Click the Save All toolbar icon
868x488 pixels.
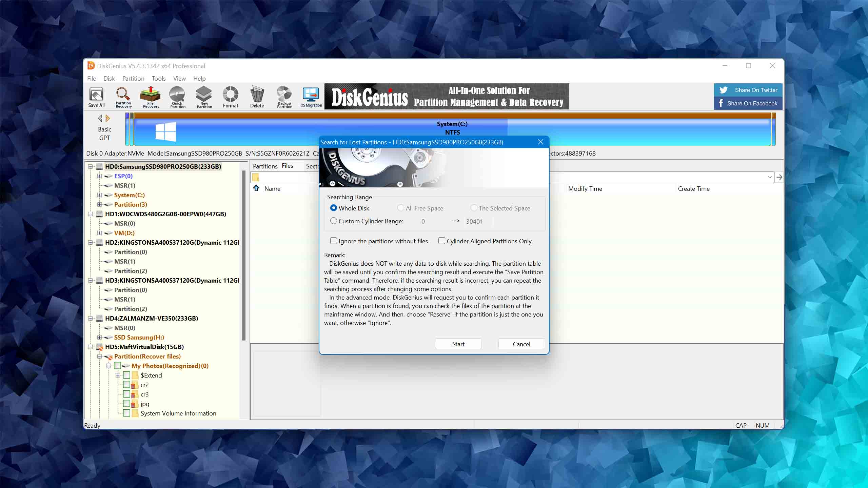(96, 97)
